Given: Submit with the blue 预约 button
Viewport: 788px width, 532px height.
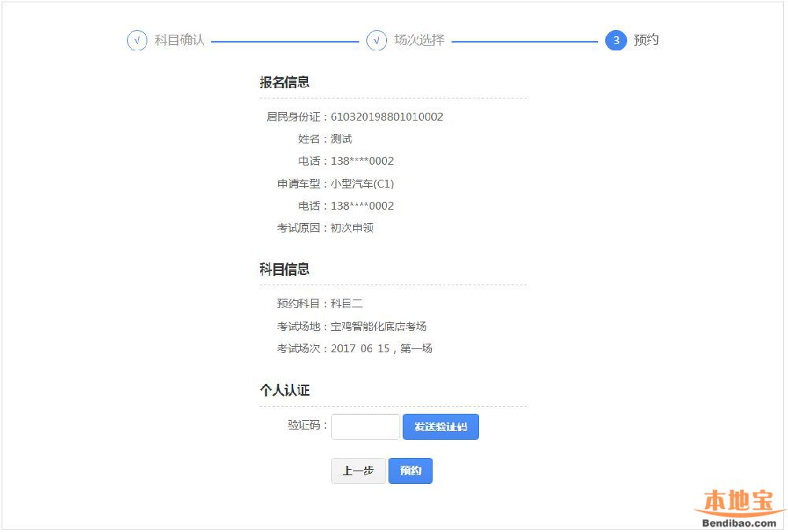Looking at the screenshot, I should click(x=411, y=471).
